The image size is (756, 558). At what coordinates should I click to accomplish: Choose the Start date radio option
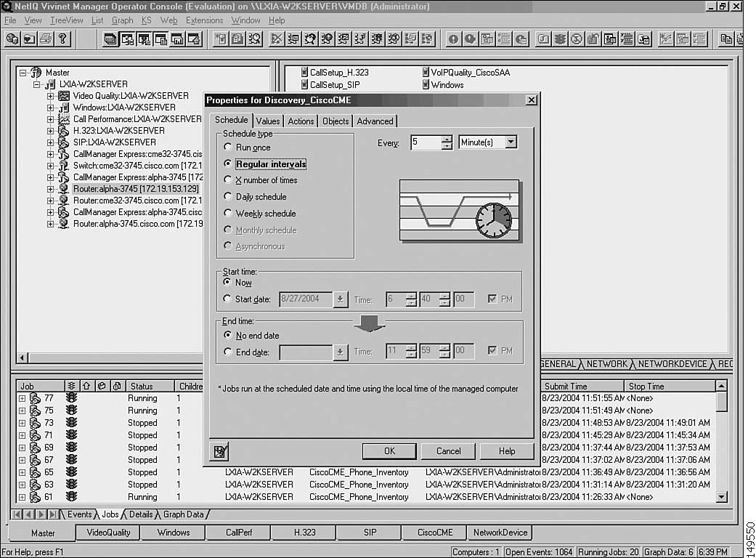coord(227,299)
